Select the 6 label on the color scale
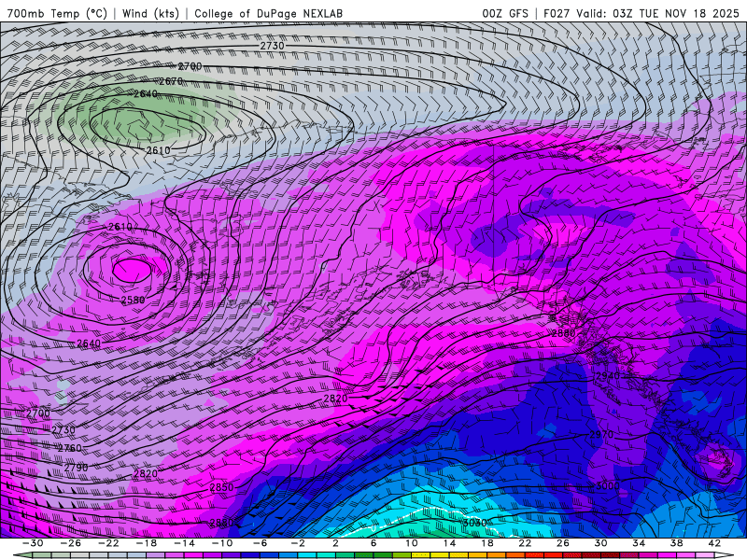The height and width of the screenshot is (560, 747). (373, 543)
